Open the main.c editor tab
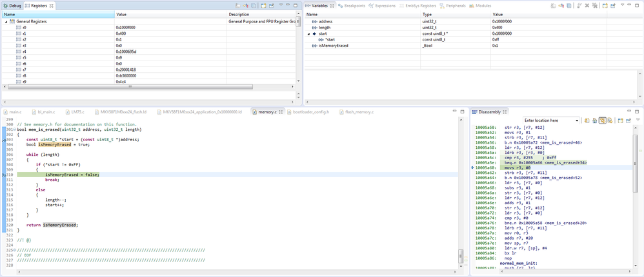644x277 pixels. pyautogui.click(x=12, y=112)
